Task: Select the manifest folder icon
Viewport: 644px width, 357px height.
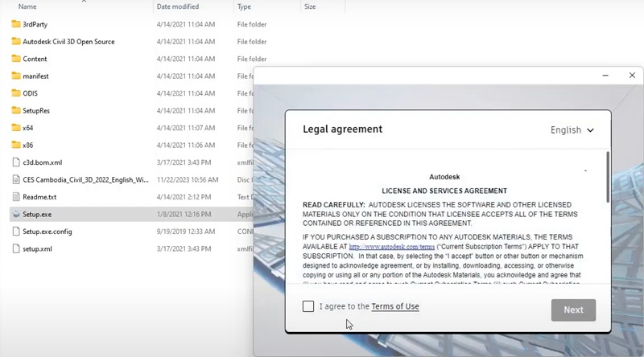Action: 16,76
